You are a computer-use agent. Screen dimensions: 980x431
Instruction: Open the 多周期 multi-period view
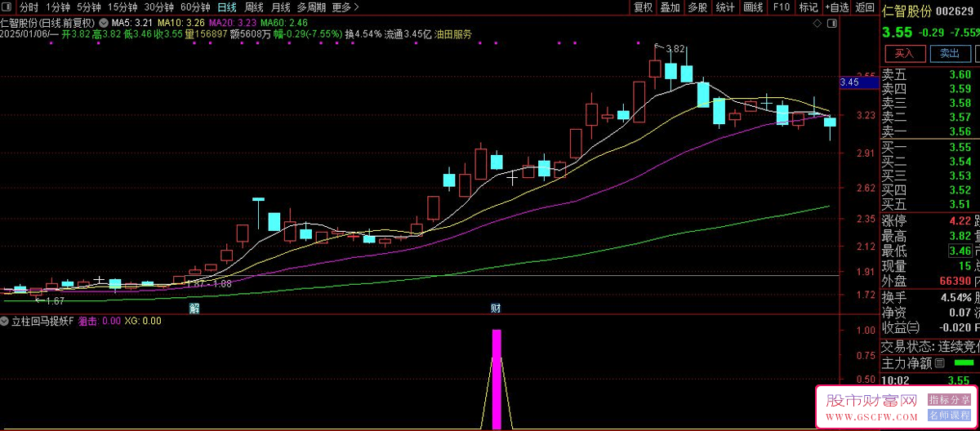tap(312, 7)
